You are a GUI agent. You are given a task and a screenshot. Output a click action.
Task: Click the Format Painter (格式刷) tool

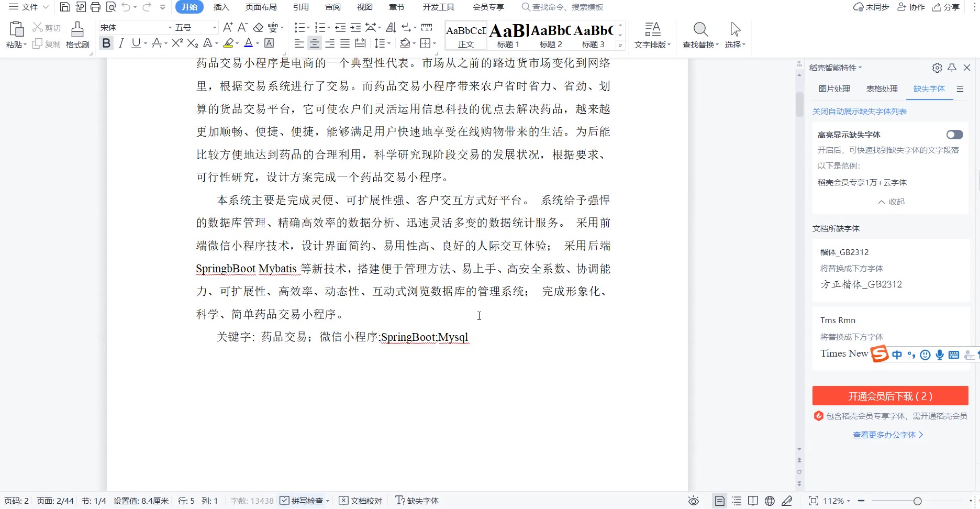coord(77,35)
